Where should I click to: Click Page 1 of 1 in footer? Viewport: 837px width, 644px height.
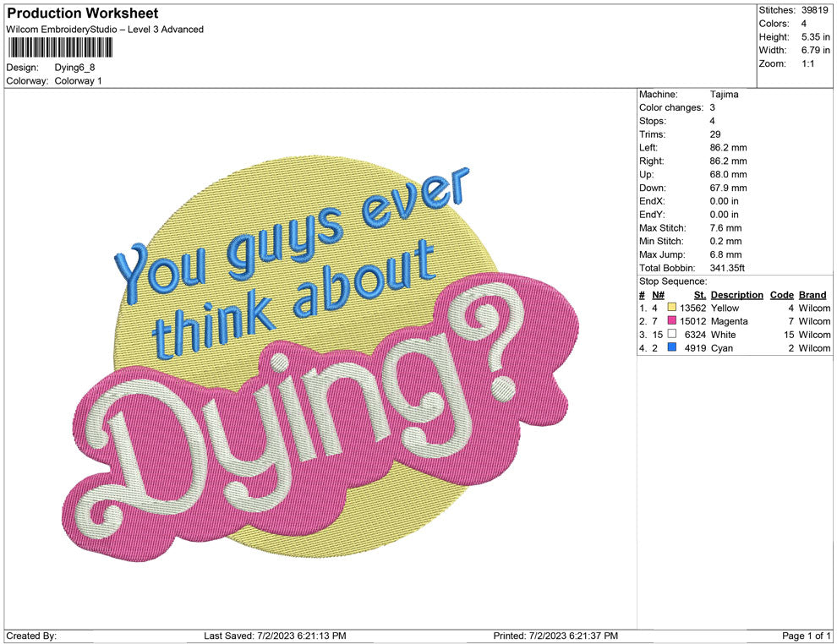tap(807, 636)
